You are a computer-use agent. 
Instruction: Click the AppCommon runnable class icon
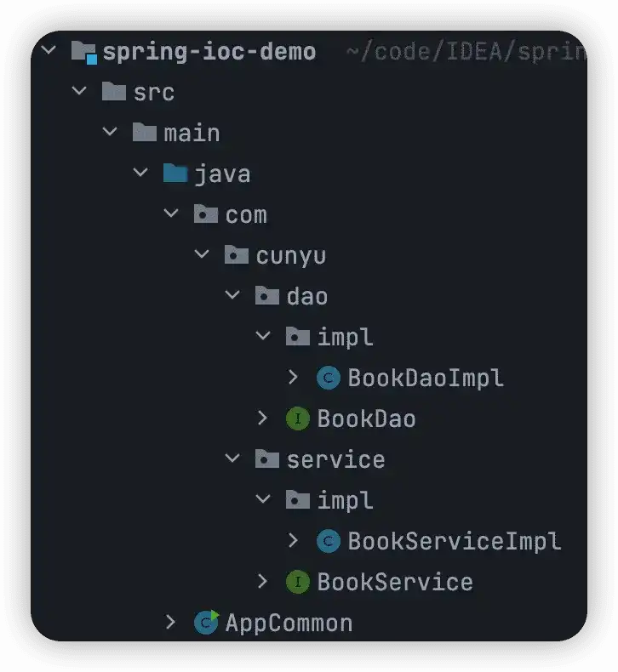[x=206, y=622]
